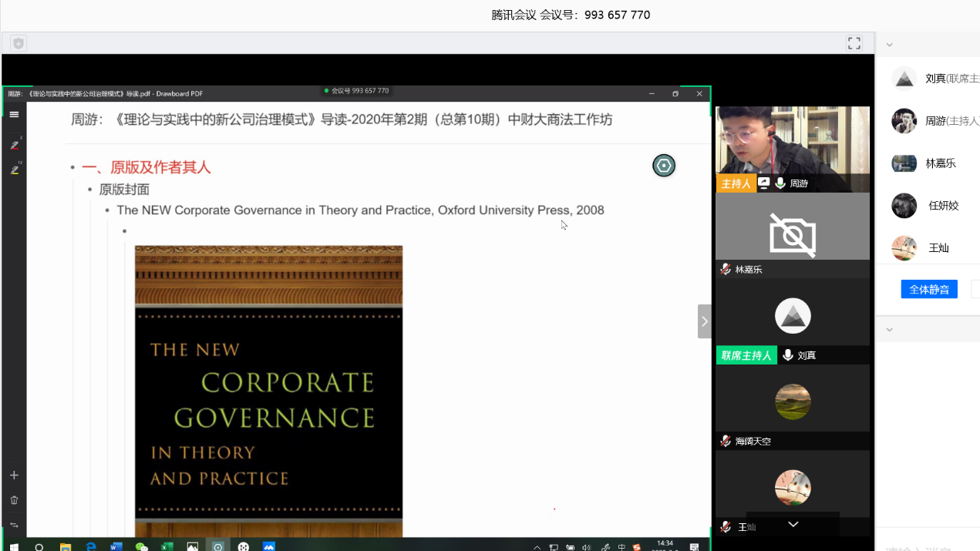The width and height of the screenshot is (980, 551).
Task: Toggle 刘真's microphone icon
Action: (x=788, y=355)
